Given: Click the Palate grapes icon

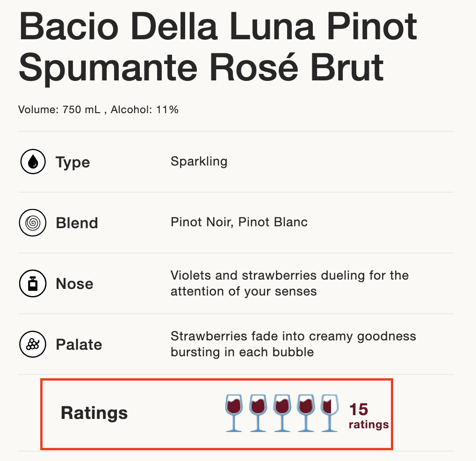Looking at the screenshot, I should click(33, 344).
